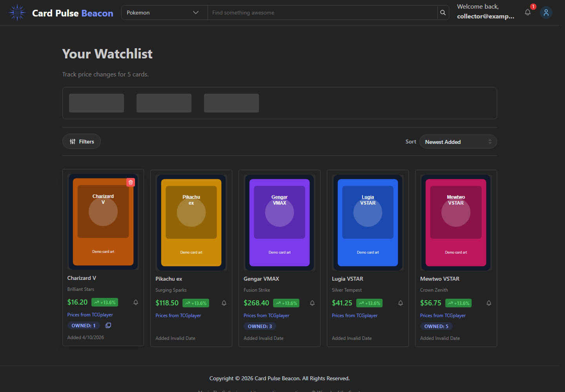
Task: Focus the Find something awesome search field
Action: pyautogui.click(x=323, y=13)
